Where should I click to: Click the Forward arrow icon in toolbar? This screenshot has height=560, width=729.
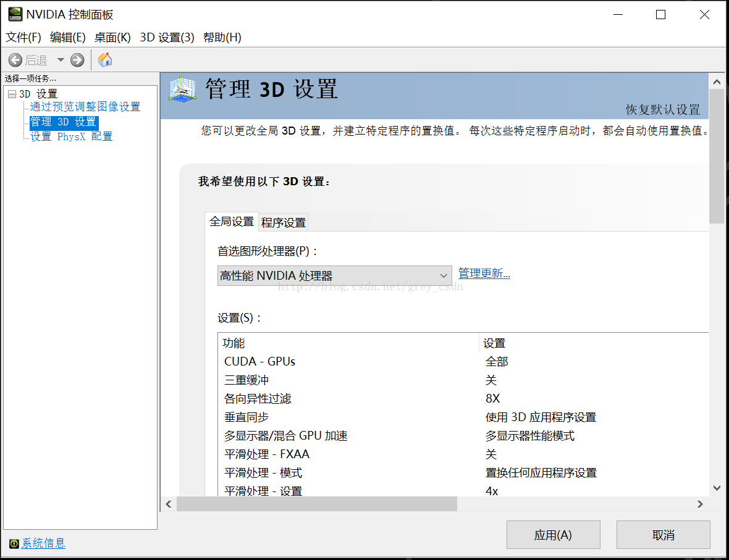(x=77, y=60)
